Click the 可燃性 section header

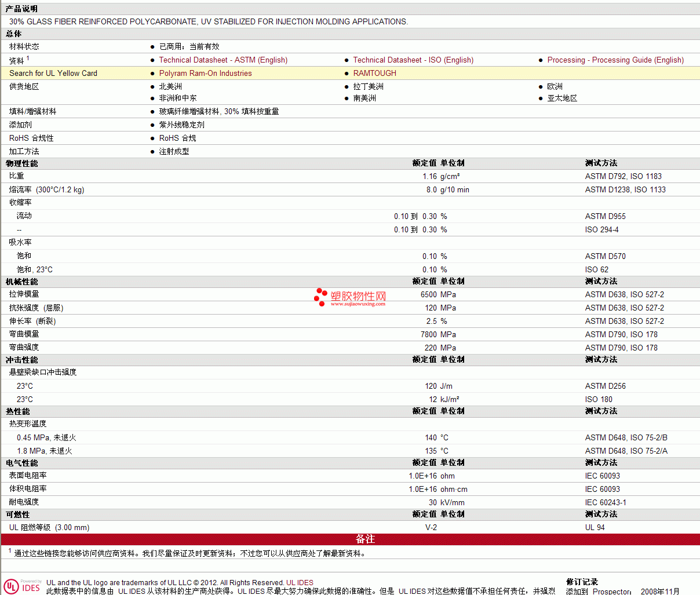click(x=18, y=514)
